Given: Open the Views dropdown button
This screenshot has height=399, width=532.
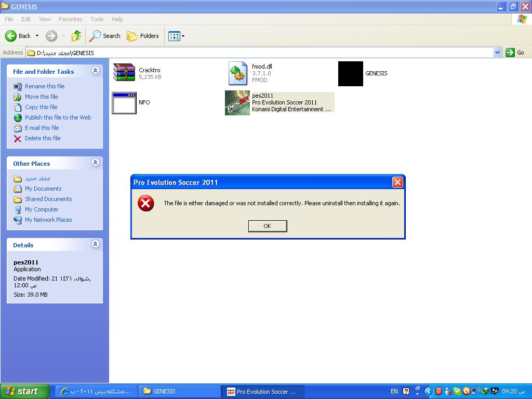Looking at the screenshot, I should point(177,36).
